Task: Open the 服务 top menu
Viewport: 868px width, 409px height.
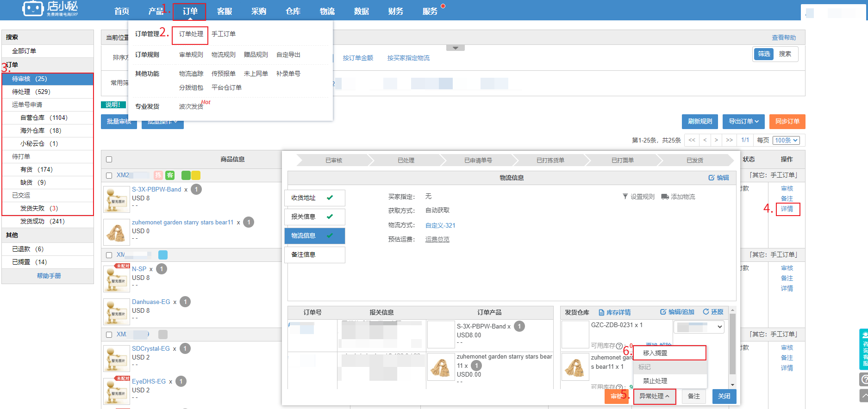Action: [430, 11]
